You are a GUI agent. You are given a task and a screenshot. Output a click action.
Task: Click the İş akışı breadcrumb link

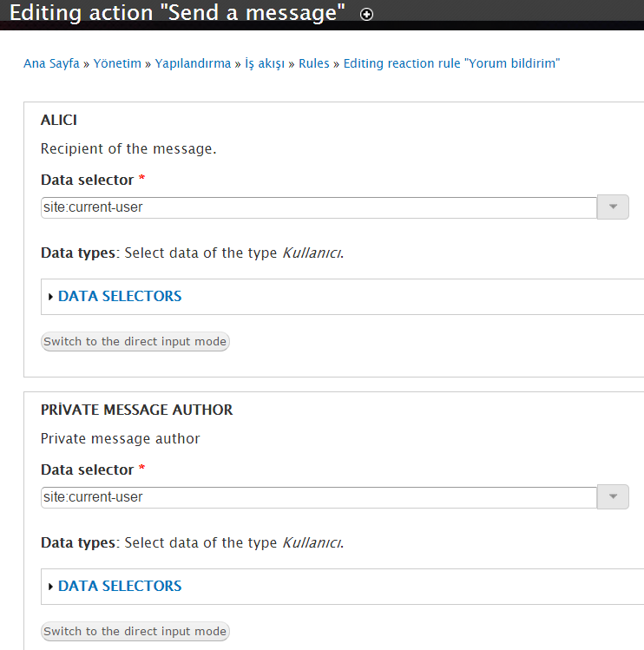click(265, 64)
